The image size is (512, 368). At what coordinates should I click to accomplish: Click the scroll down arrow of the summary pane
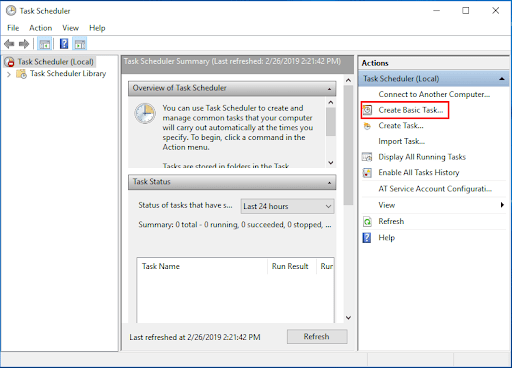[348, 318]
